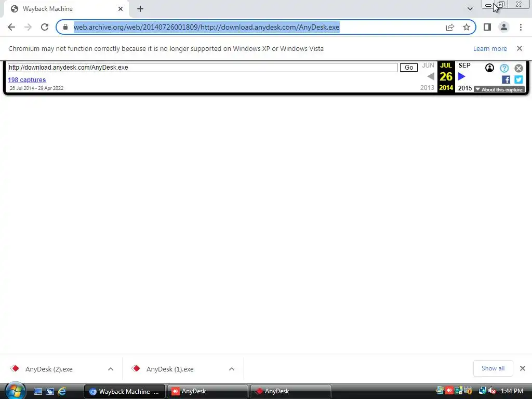Image resolution: width=532 pixels, height=399 pixels.
Task: Select JUN in the Wayback toolbar
Action: [x=428, y=65]
